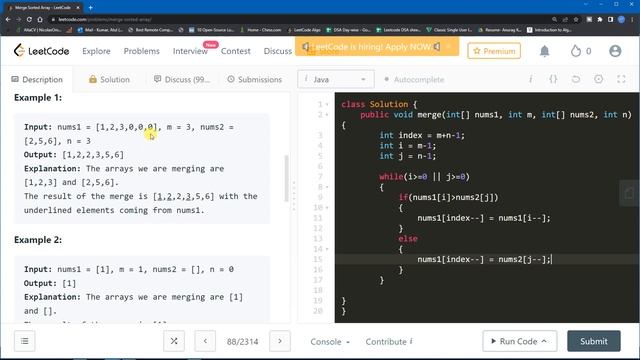
Task: Click the Premium button
Action: 494,51
